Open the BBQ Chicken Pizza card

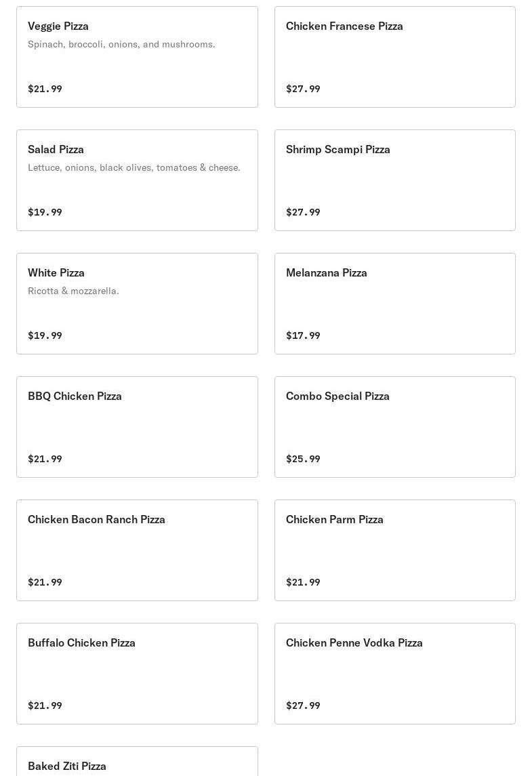point(137,427)
